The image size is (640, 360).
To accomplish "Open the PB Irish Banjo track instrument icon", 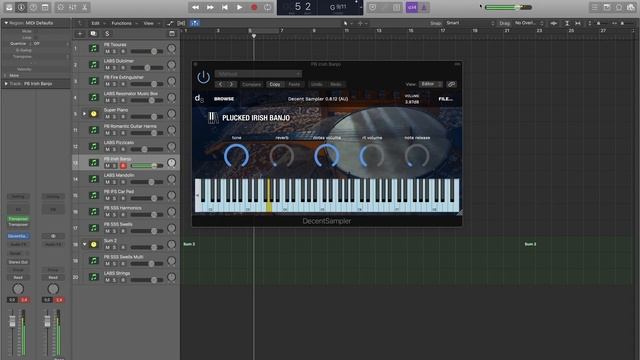I will pyautogui.click(x=93, y=162).
